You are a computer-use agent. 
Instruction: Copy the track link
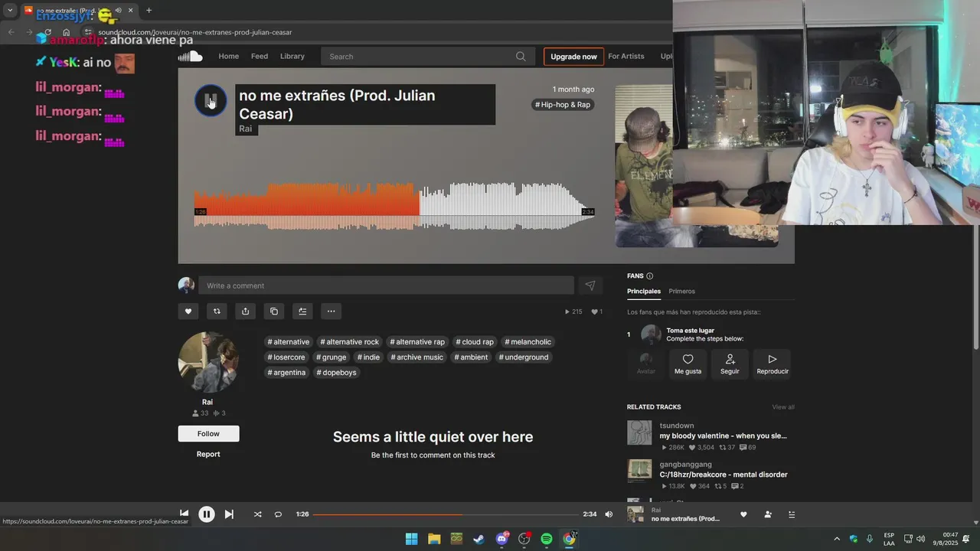coord(274,311)
